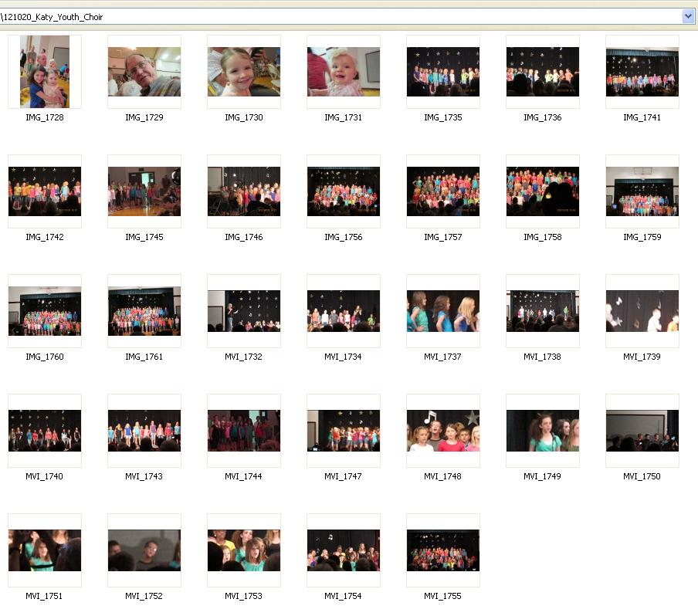Select the MVI_1739 video thumbnail
Screen dimensions: 698x616
642,311
